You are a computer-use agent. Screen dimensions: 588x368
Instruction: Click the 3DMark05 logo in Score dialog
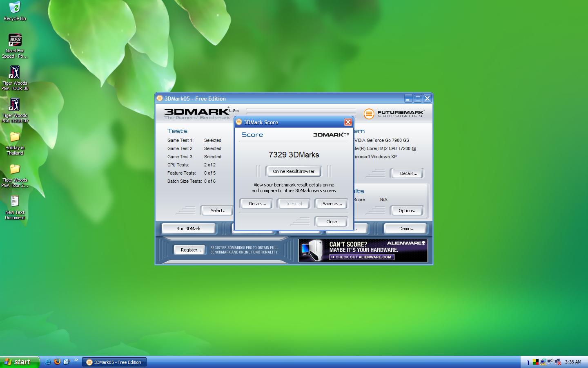pyautogui.click(x=331, y=135)
